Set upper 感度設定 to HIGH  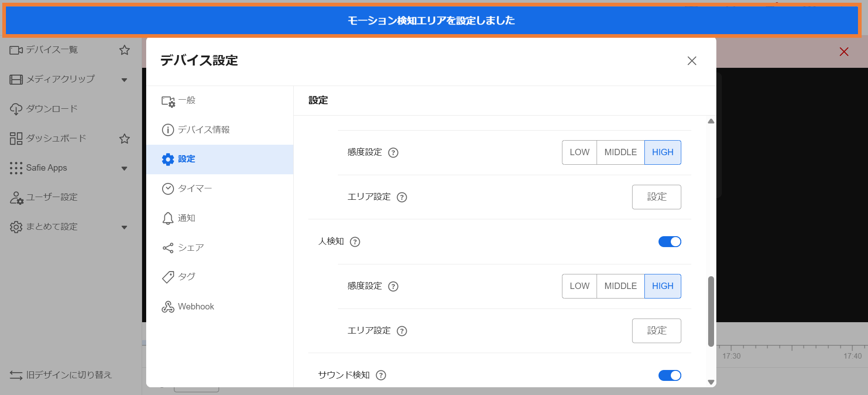pos(663,152)
